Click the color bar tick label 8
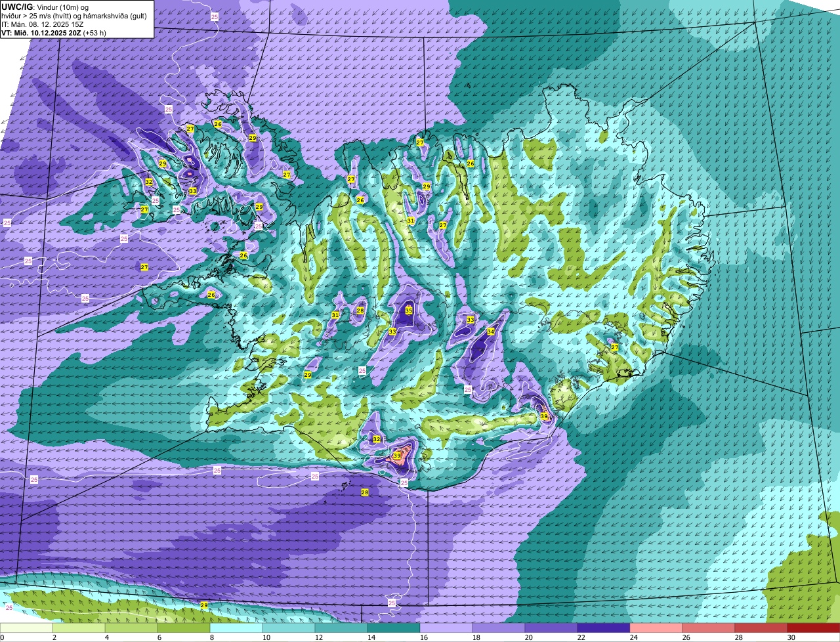840x642 pixels. click(212, 637)
